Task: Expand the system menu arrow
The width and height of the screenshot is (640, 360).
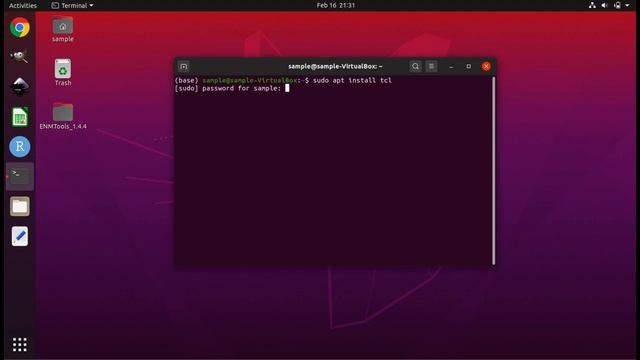Action: (627, 5)
